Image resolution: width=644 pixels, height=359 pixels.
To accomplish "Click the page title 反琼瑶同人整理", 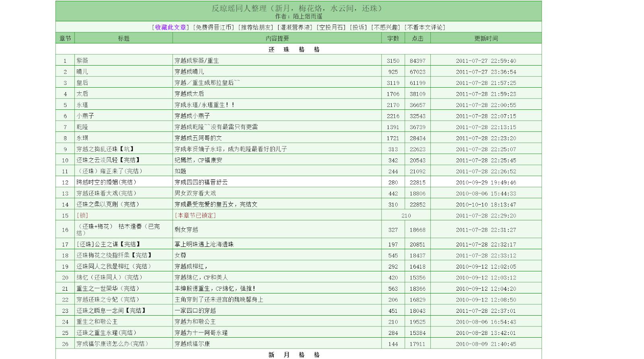I will [298, 8].
